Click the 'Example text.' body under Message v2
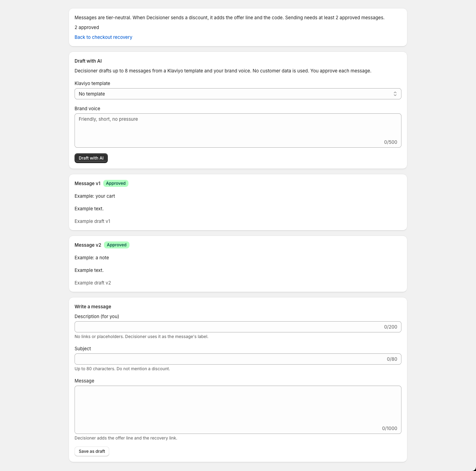Image resolution: width=476 pixels, height=471 pixels. coord(89,270)
